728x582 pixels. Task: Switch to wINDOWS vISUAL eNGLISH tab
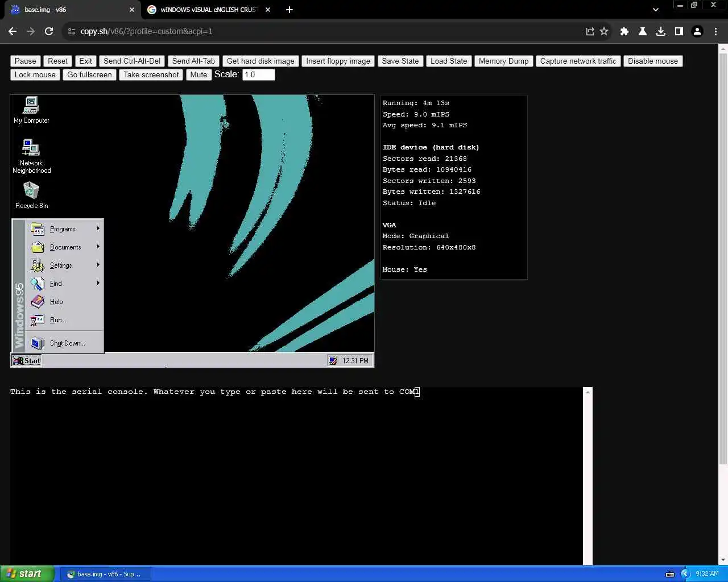208,10
